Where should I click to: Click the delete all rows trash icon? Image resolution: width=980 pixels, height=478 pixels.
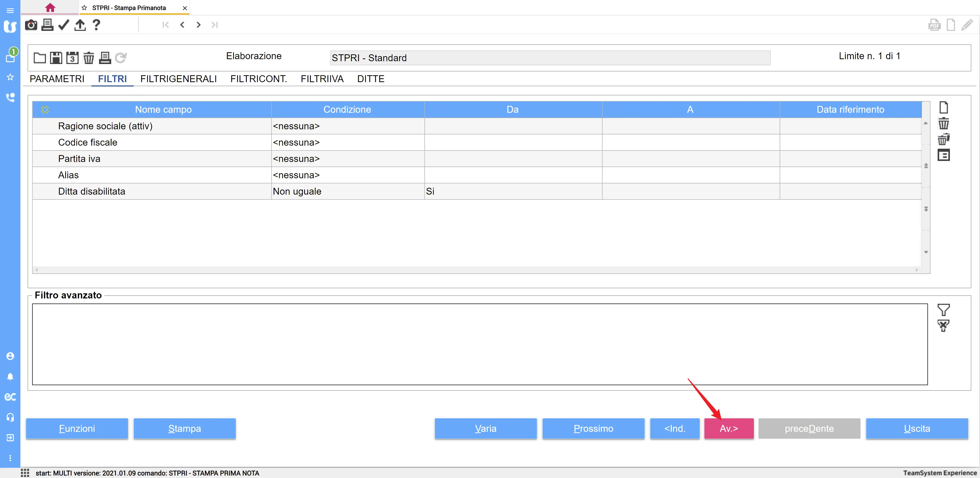point(944,140)
